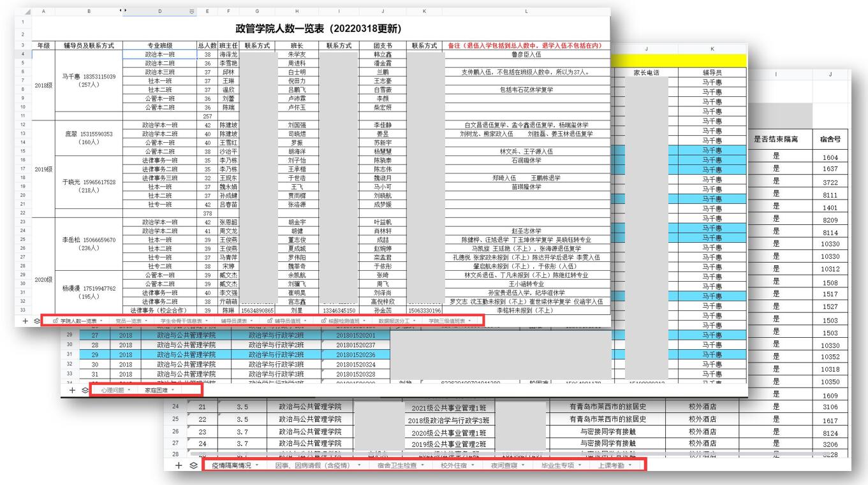Open sheet list icon next to 心理问题 tab
Viewport: 868px width, 485px height.
tap(84, 389)
